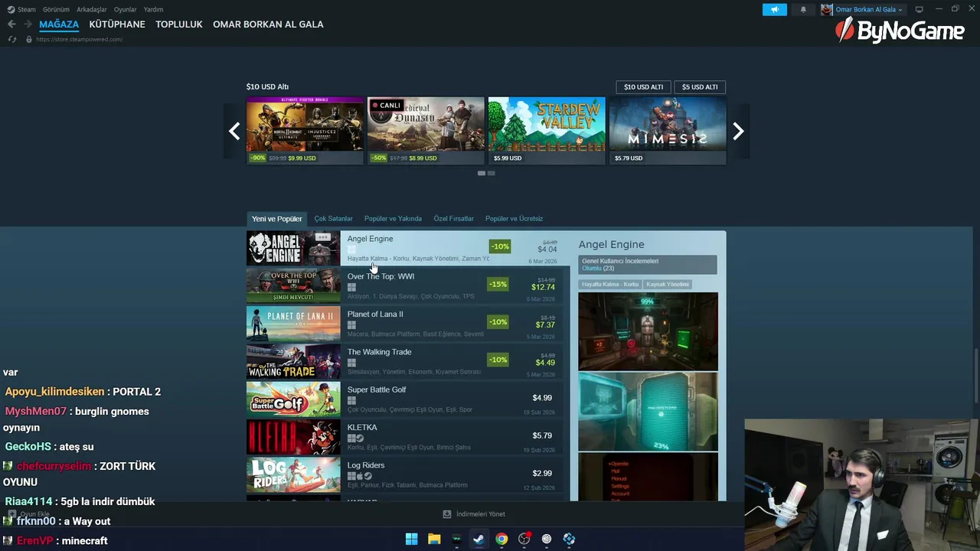The image size is (980, 551).
Task: Open Medieval Dynasty carousel card
Action: (x=426, y=131)
